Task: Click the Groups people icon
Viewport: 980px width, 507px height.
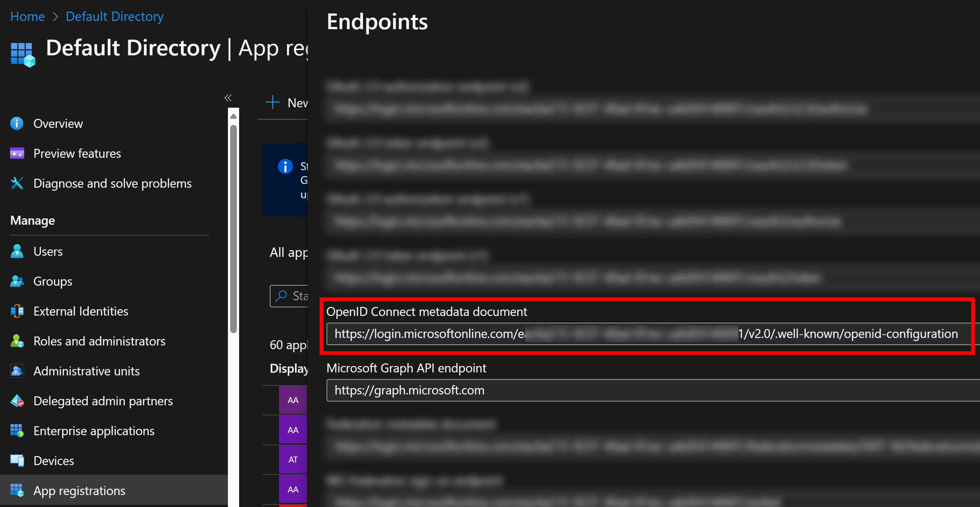Action: (x=17, y=281)
